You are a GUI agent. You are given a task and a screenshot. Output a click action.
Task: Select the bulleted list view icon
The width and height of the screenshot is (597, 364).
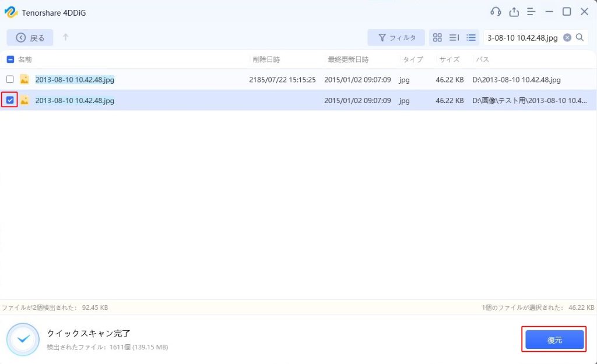[471, 38]
